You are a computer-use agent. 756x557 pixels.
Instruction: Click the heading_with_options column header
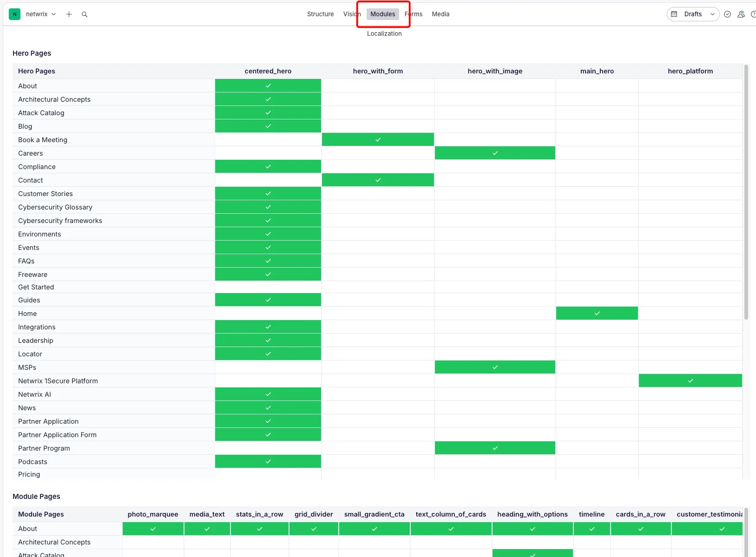532,514
